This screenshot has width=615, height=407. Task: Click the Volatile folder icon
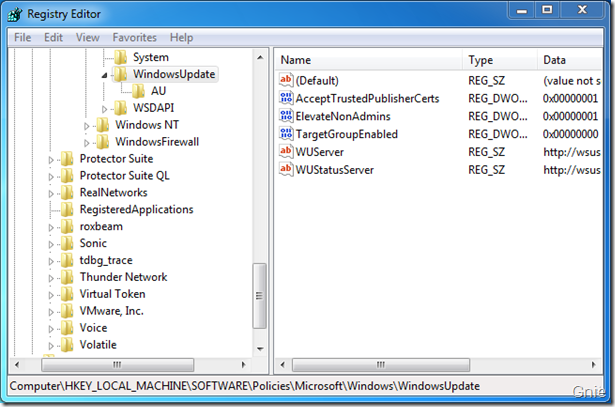67,344
